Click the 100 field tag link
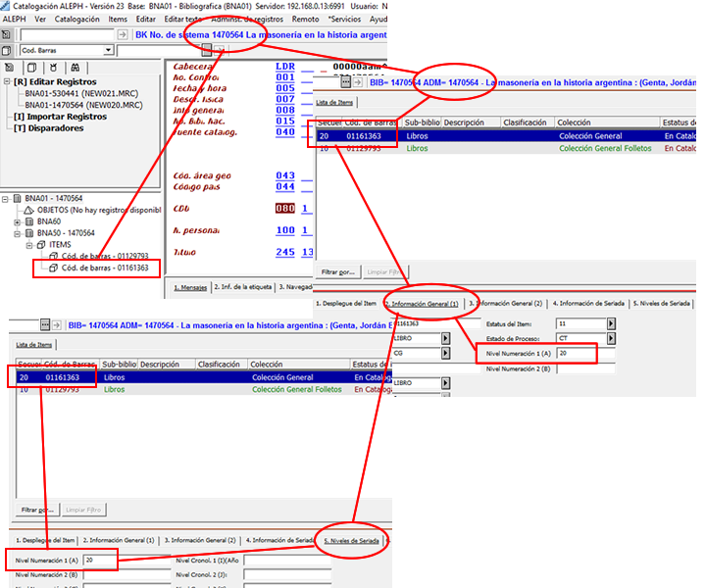The width and height of the screenshot is (706, 588). [285, 230]
